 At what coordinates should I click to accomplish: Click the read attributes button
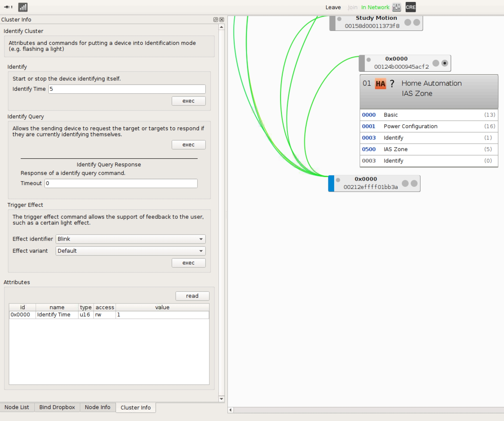pyautogui.click(x=192, y=296)
